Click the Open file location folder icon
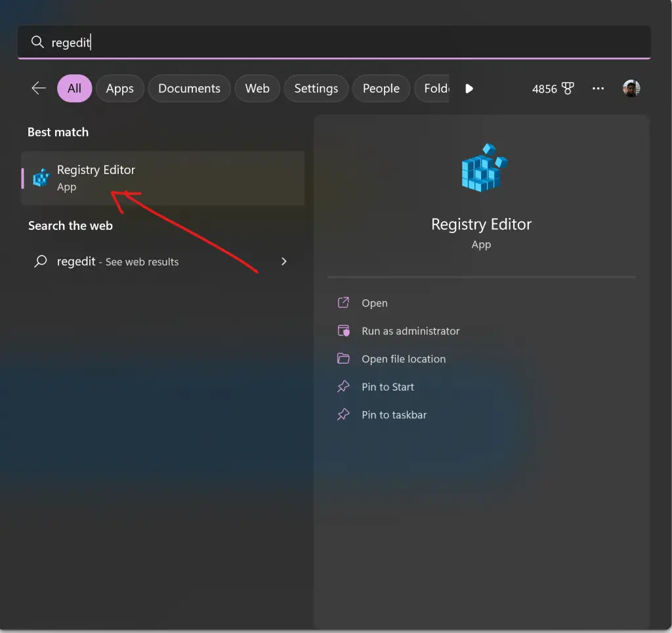Viewport: 672px width, 633px height. click(343, 358)
